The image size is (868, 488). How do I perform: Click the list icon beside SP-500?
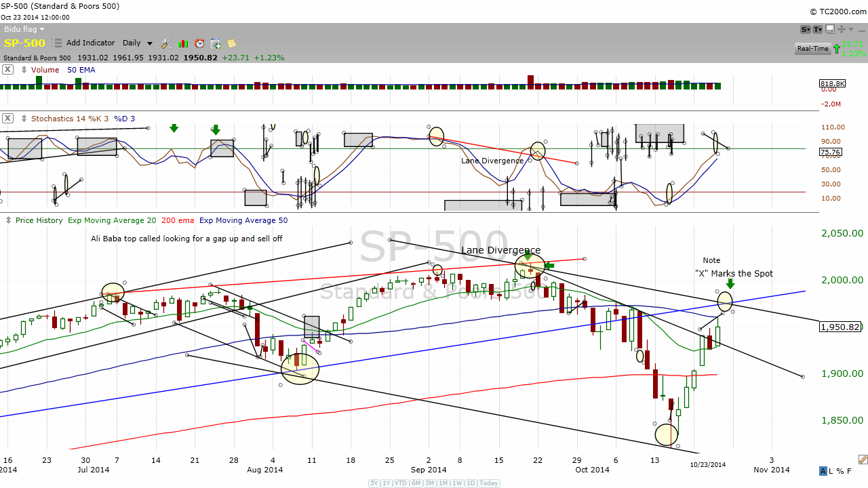click(57, 43)
